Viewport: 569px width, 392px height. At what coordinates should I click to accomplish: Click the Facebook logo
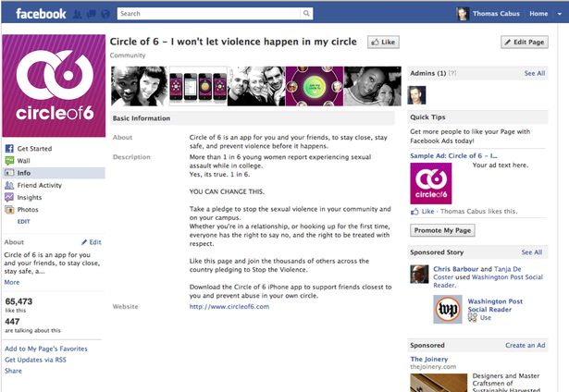point(41,14)
